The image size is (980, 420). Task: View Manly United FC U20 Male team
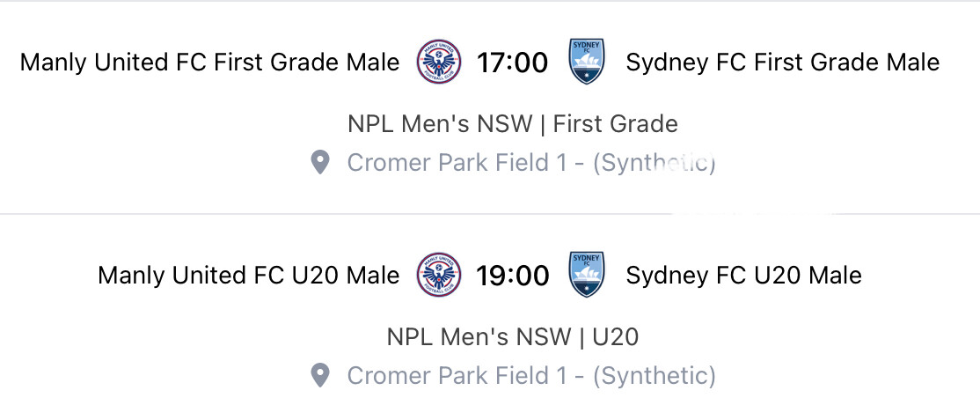pos(249,276)
